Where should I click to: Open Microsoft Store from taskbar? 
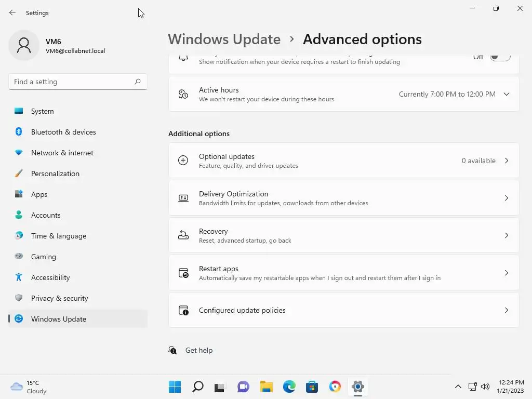click(x=312, y=387)
